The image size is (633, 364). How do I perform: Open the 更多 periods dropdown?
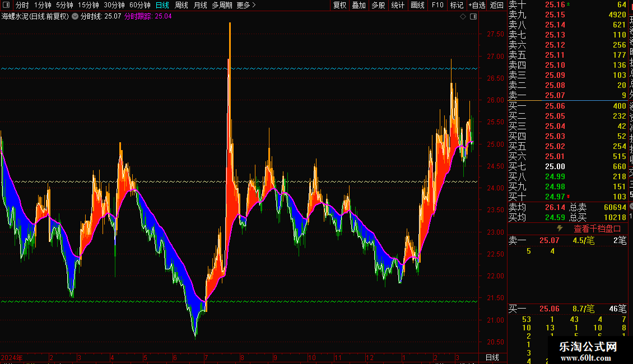pyautogui.click(x=246, y=5)
